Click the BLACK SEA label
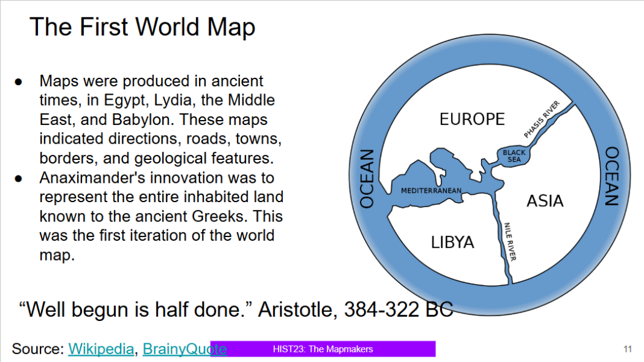 pyautogui.click(x=514, y=156)
